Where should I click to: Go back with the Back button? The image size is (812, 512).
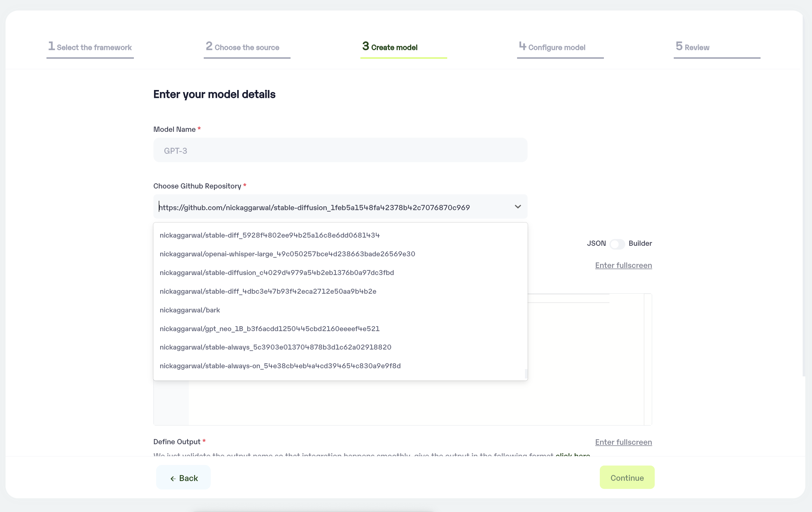184,478
